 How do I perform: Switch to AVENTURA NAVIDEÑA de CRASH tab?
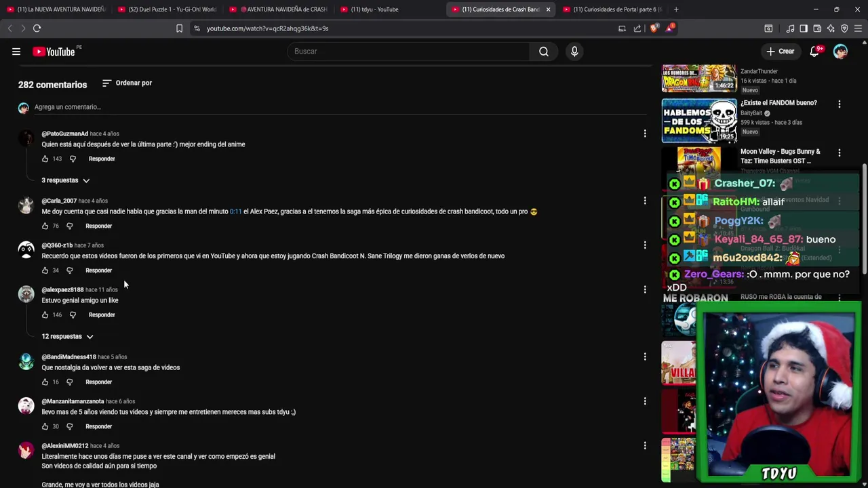click(x=278, y=9)
